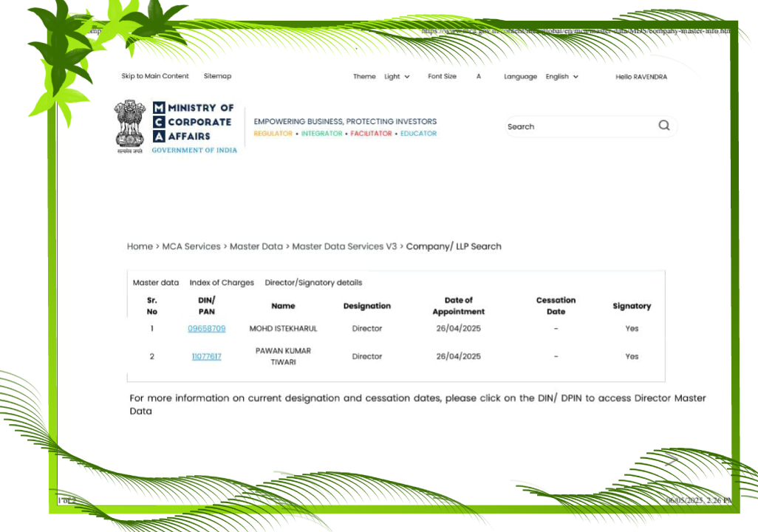The width and height of the screenshot is (758, 532).
Task: Open the Sitemap link
Action: (x=217, y=76)
